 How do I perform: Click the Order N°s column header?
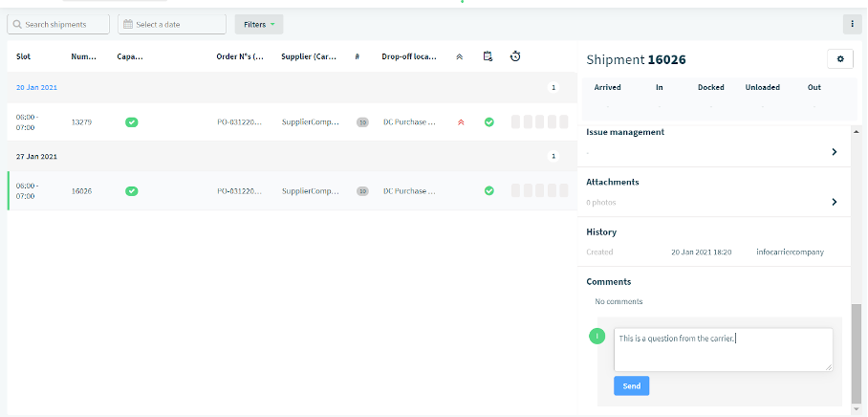tap(240, 56)
